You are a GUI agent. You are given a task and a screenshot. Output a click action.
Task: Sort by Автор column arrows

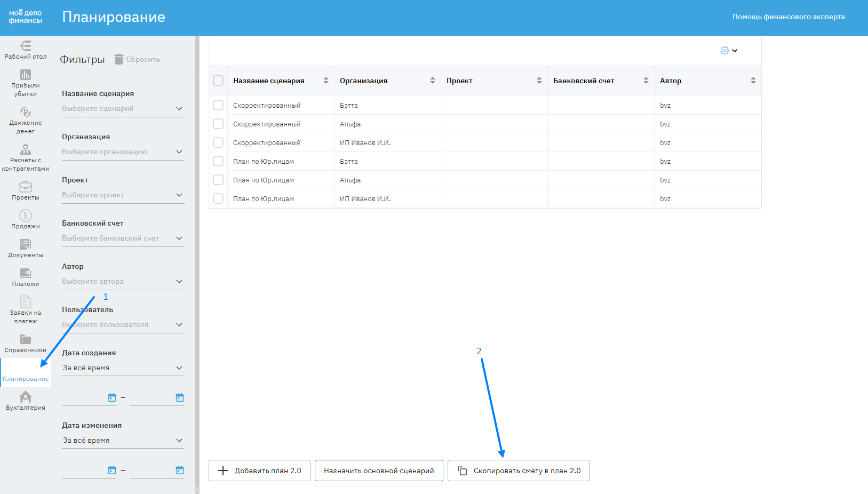(x=753, y=81)
